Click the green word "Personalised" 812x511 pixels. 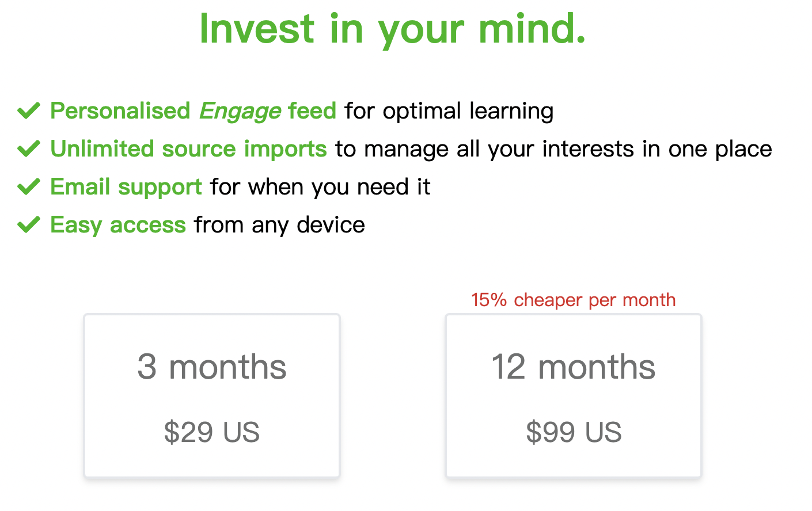point(120,111)
